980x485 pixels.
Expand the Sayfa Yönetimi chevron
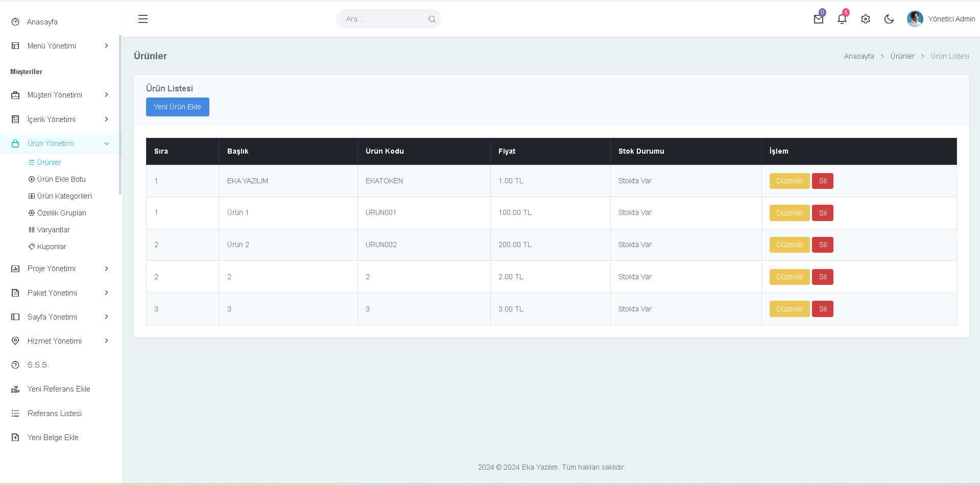click(x=106, y=317)
